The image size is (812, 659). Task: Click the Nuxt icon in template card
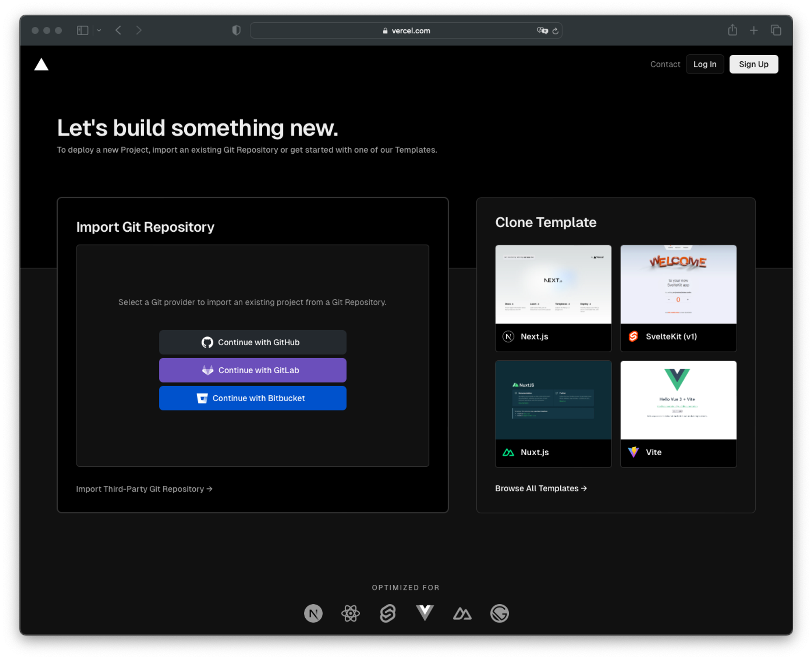point(508,452)
